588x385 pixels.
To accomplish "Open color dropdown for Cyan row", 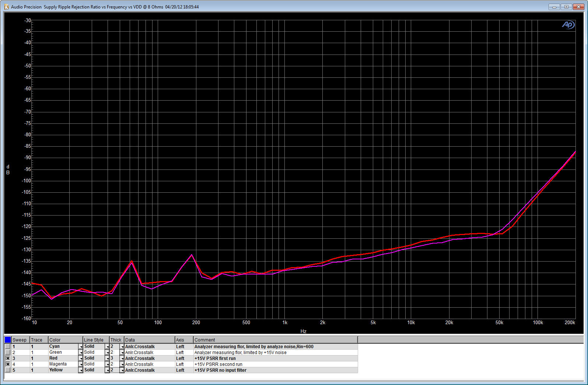I will tap(81, 347).
